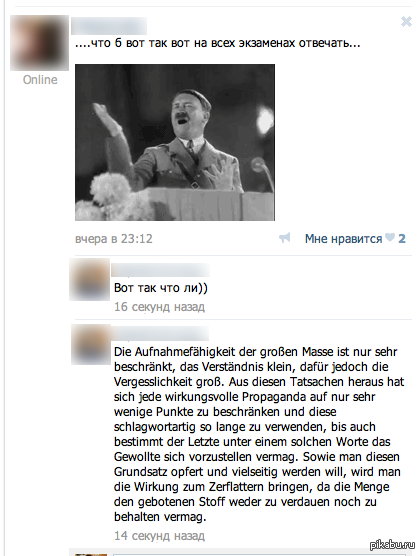
Task: Click the 16 секунд назад comment timestamp
Action: [x=159, y=307]
